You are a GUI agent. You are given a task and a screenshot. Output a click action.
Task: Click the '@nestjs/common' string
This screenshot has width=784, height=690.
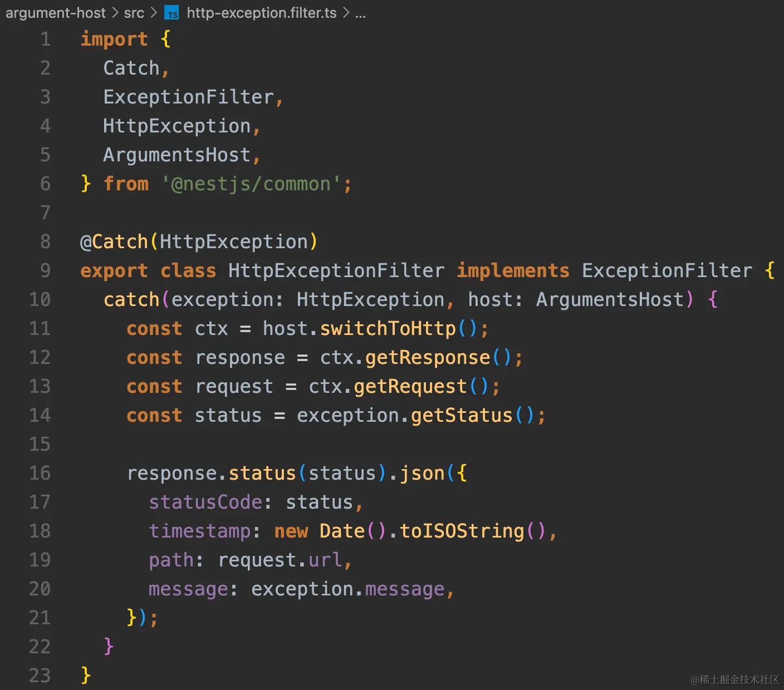251,184
